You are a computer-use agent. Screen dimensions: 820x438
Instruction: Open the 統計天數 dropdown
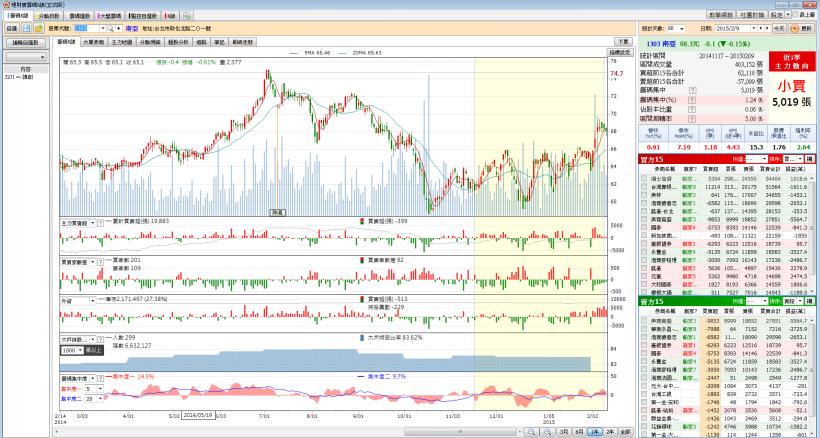[679, 29]
